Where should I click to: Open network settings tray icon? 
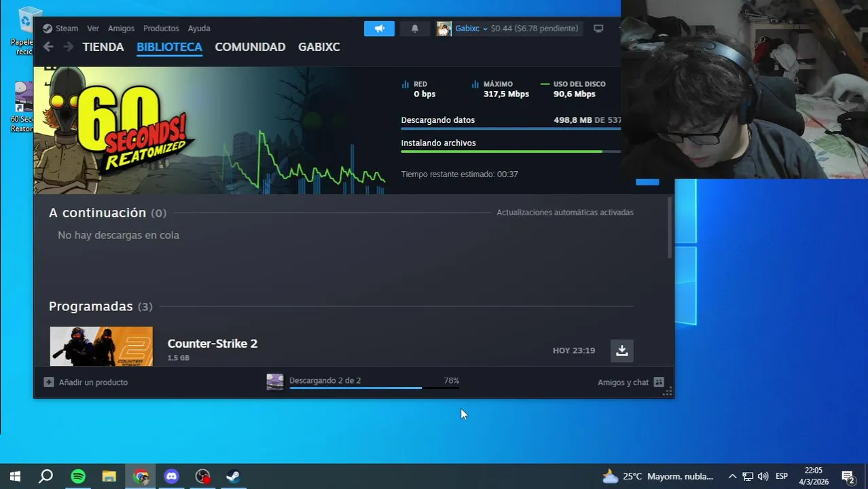747,476
